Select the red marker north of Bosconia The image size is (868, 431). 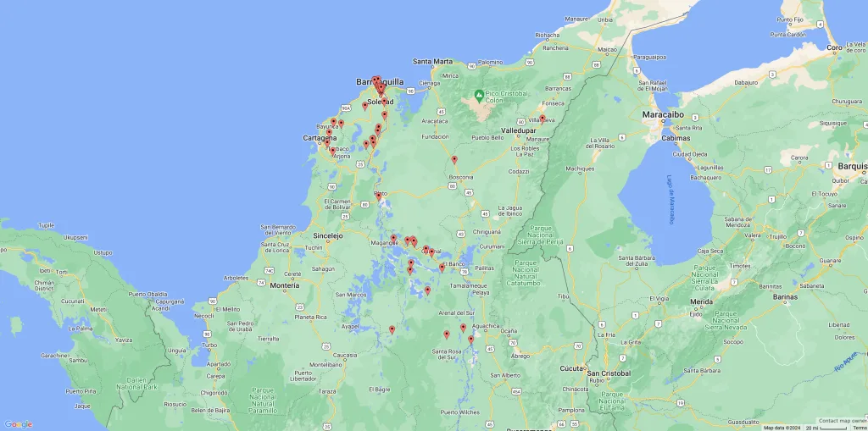coord(454,160)
